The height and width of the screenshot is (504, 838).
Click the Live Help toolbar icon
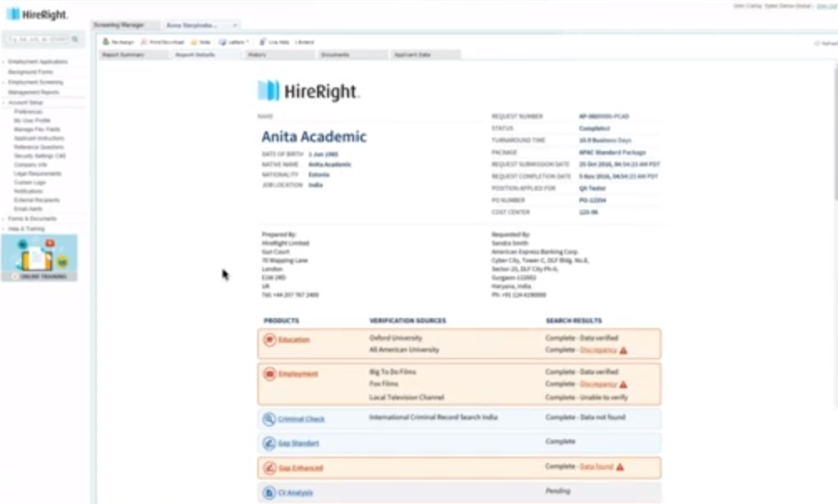tap(262, 42)
